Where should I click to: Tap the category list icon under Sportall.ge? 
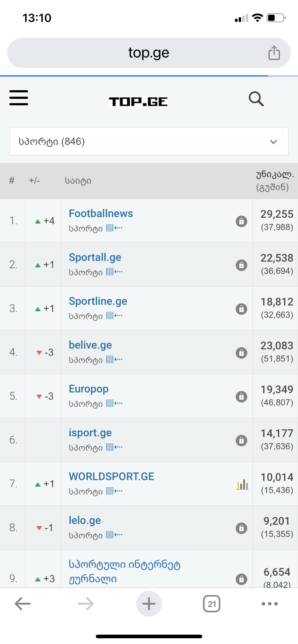[x=114, y=272]
